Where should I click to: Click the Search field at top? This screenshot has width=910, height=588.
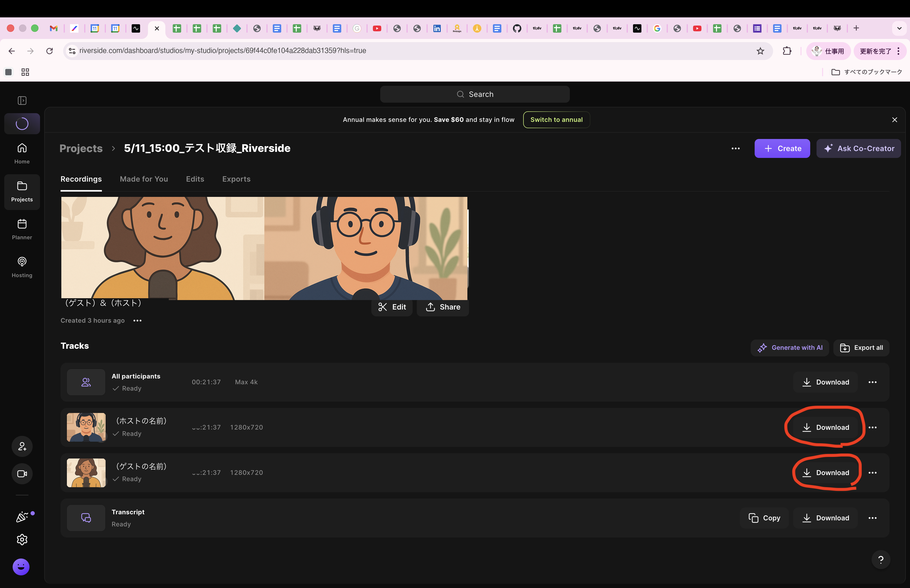pos(475,94)
